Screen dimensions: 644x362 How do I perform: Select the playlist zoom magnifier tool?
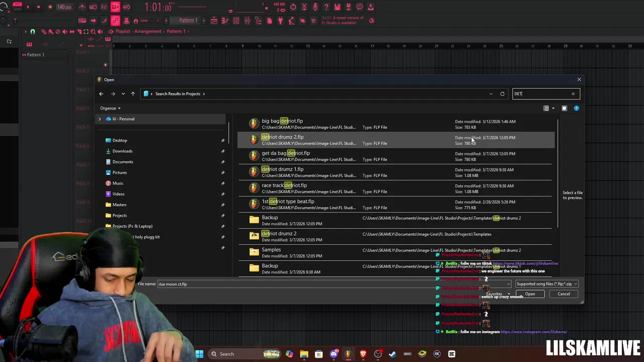[x=93, y=31]
